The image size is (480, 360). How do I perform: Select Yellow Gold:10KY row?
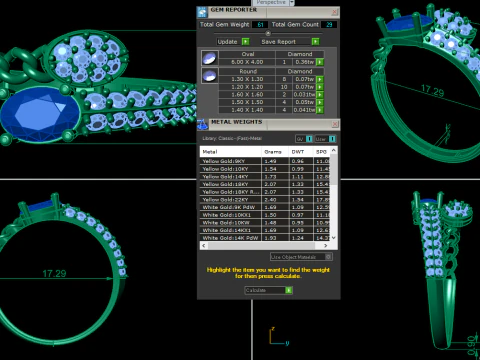[x=265, y=169]
